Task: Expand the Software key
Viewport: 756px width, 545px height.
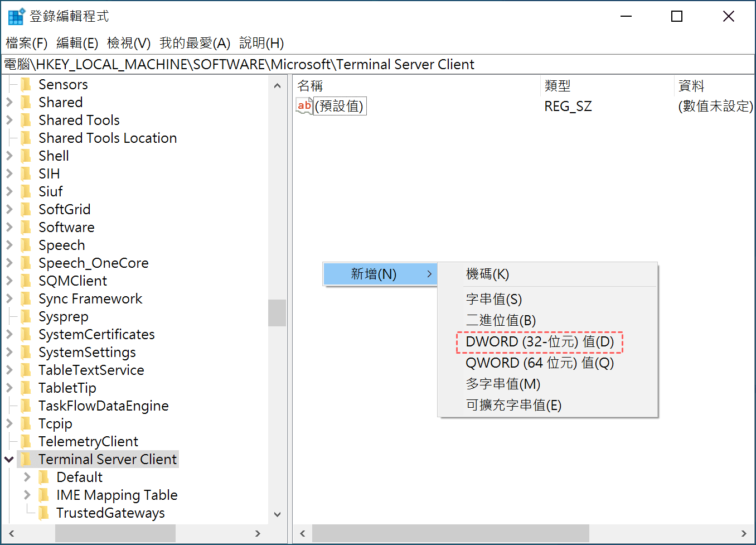Action: click(9, 228)
